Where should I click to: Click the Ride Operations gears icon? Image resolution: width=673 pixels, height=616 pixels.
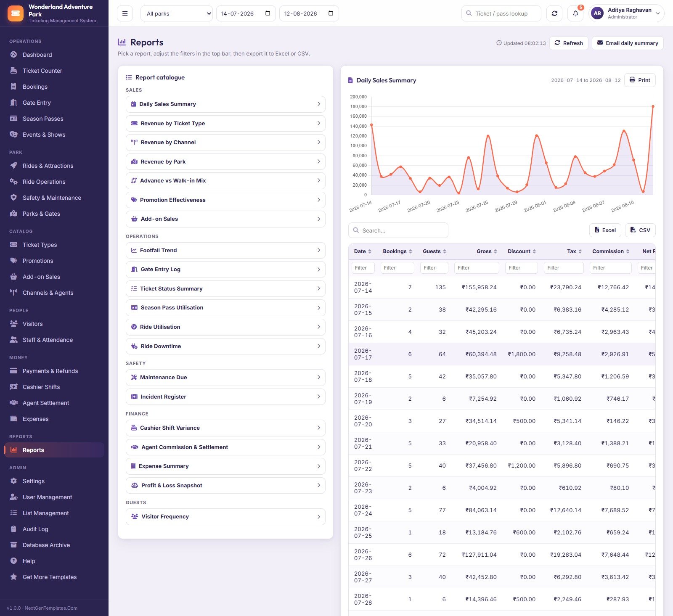click(x=14, y=182)
